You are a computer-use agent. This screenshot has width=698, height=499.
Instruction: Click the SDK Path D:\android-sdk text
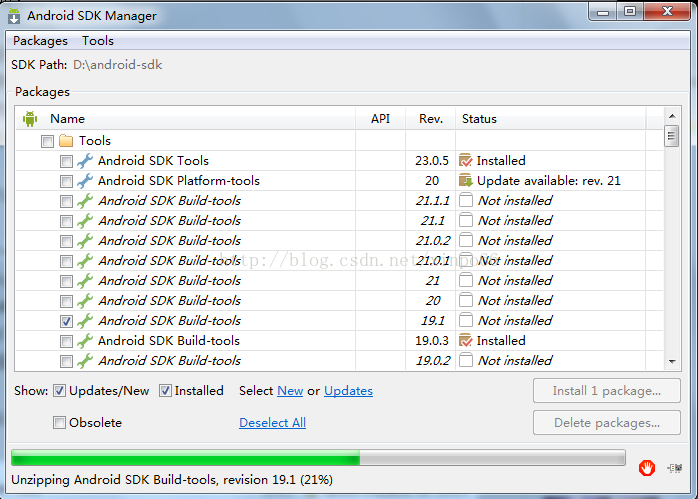pos(118,65)
